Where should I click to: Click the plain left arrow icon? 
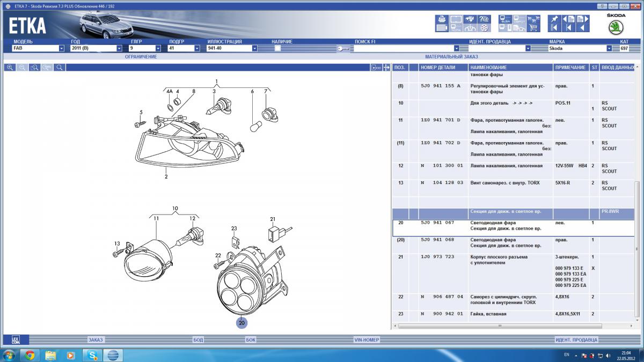582,28
